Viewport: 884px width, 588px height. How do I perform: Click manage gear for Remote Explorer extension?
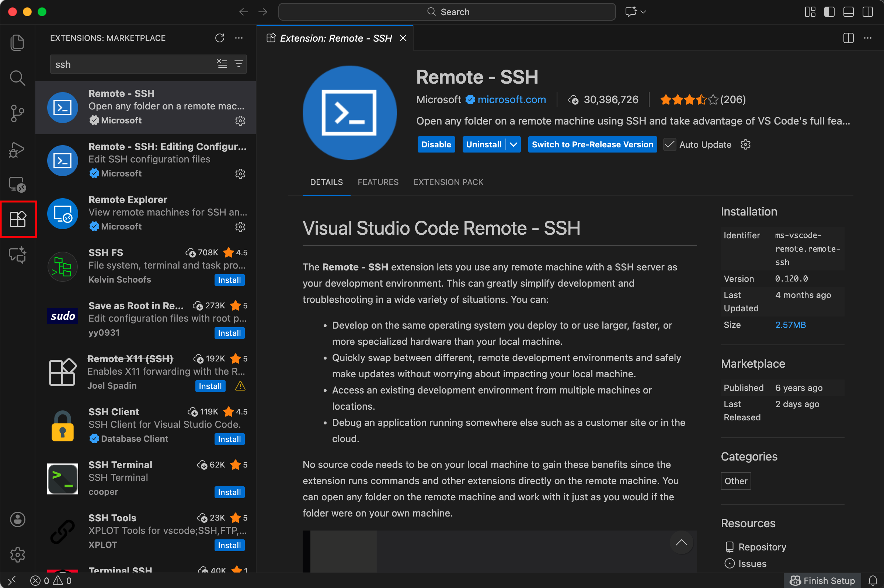coord(240,227)
